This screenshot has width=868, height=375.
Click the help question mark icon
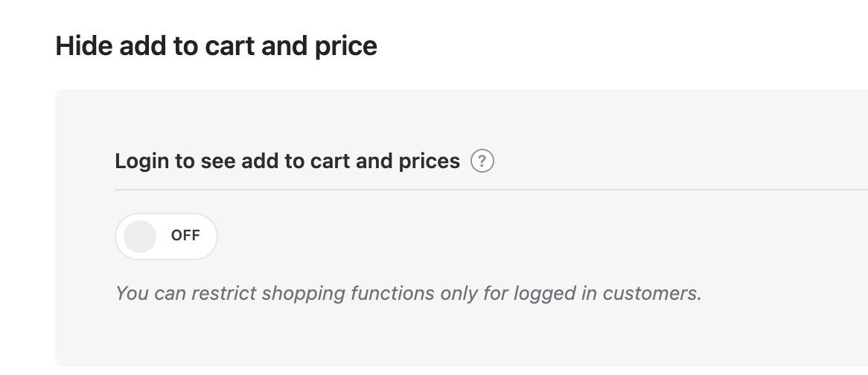[482, 161]
